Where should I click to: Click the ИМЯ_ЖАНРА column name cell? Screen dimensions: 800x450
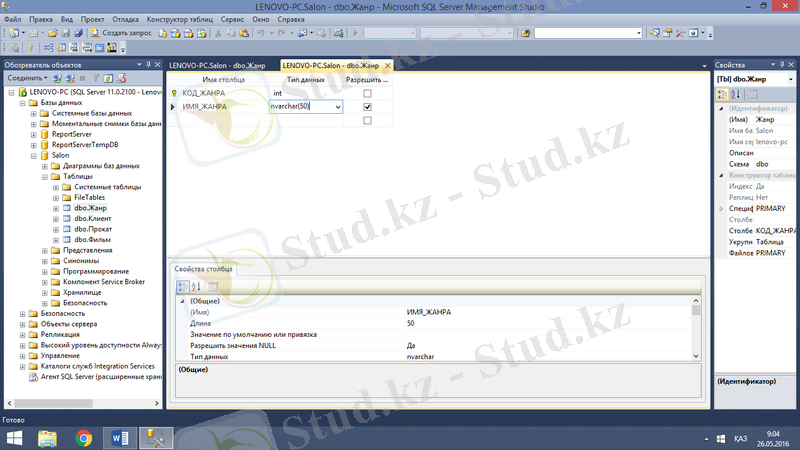[223, 107]
